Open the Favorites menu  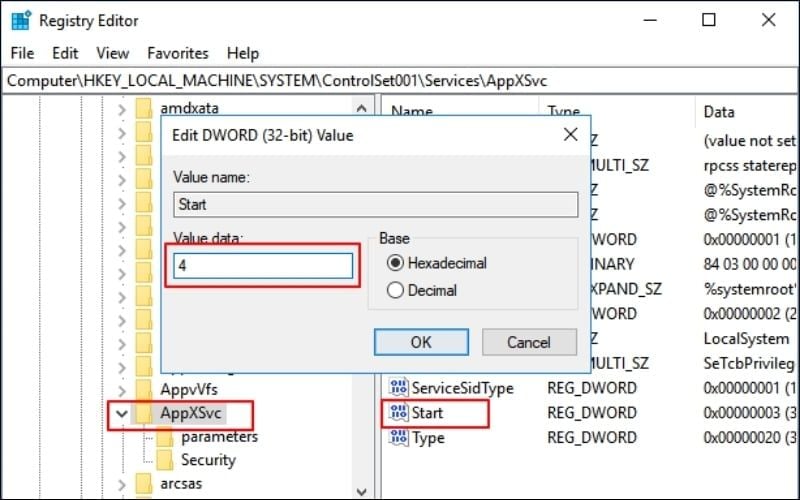coord(178,53)
